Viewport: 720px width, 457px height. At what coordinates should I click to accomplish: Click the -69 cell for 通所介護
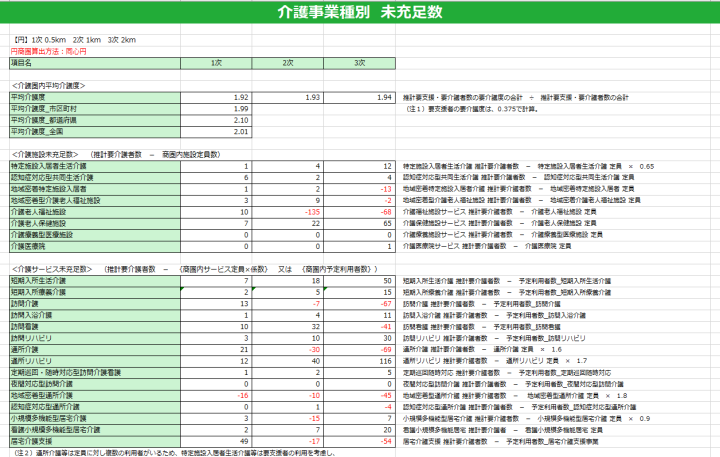pyautogui.click(x=360, y=350)
